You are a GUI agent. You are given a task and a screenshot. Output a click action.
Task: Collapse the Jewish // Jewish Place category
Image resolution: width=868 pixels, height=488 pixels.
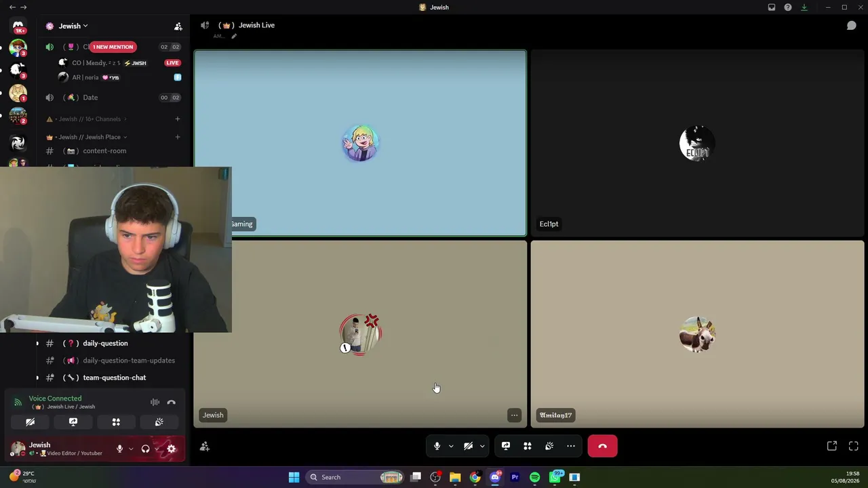[87, 137]
